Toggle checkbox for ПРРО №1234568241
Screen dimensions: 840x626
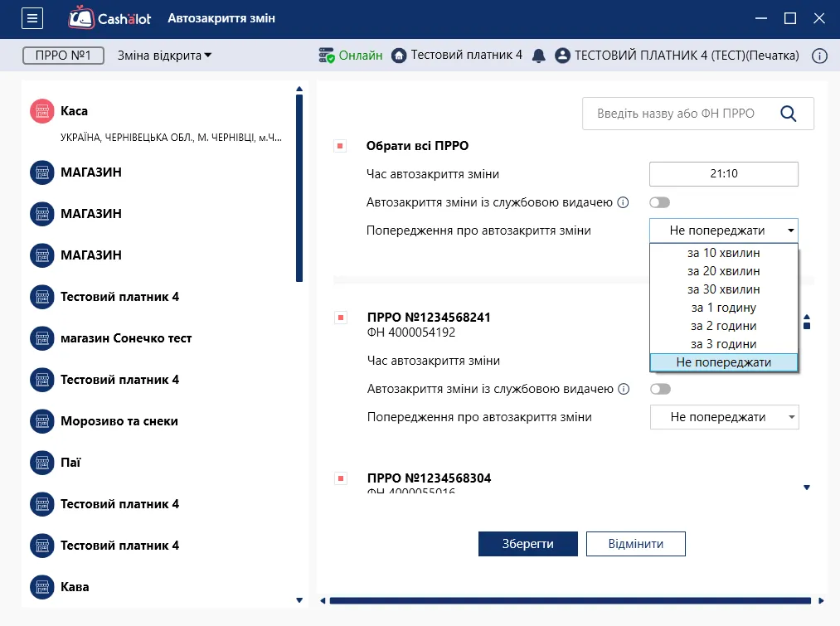tap(341, 318)
